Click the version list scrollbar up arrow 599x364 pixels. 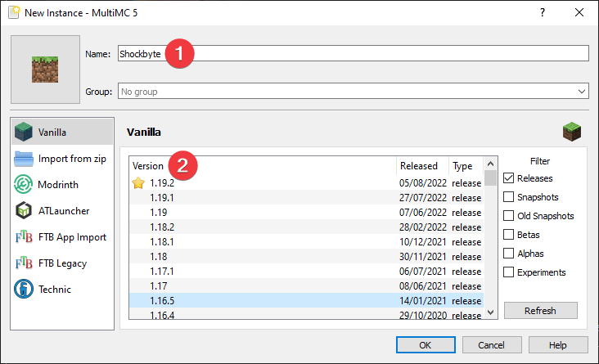(491, 164)
